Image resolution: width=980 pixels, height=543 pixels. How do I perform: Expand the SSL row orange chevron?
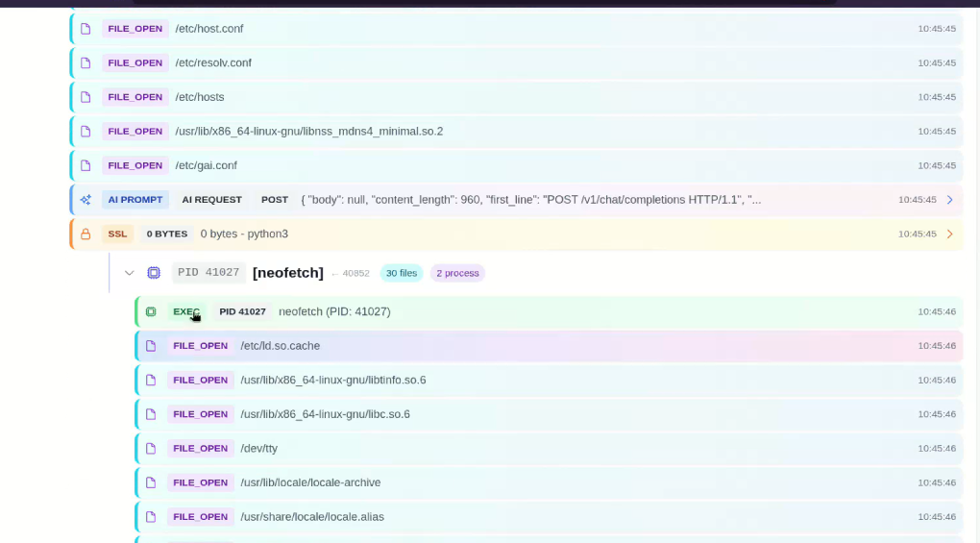(x=949, y=234)
